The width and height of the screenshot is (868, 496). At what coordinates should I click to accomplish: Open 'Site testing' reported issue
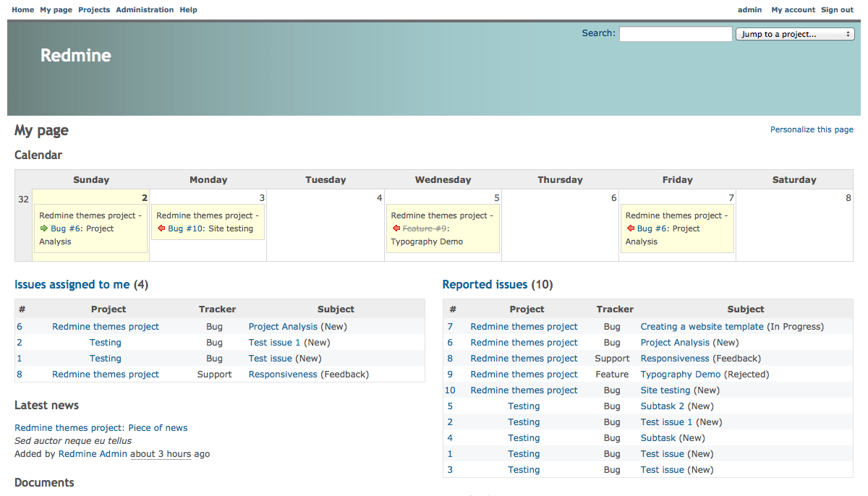point(665,390)
